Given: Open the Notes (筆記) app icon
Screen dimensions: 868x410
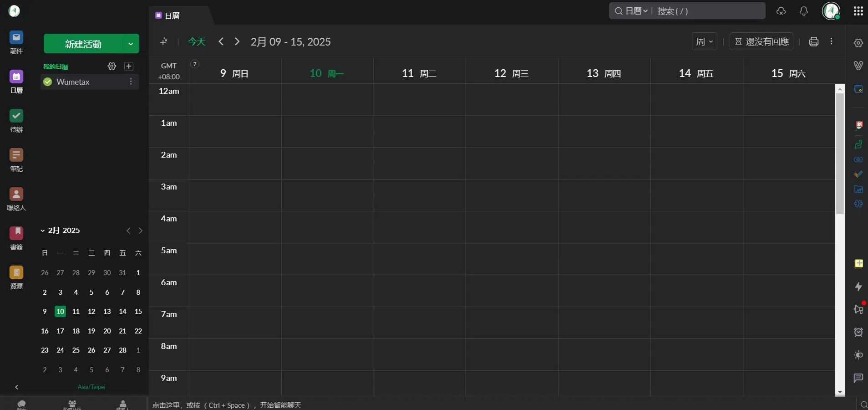Looking at the screenshot, I should tap(16, 155).
